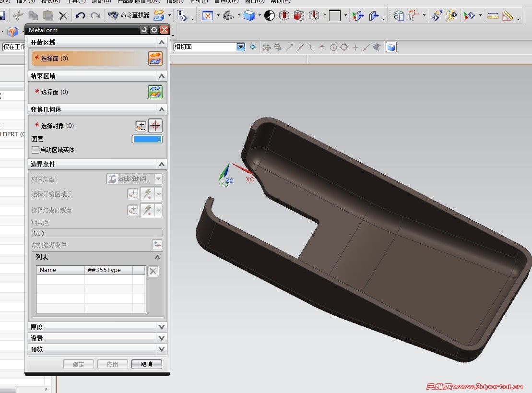Click start region select face icon
The height and width of the screenshot is (393, 532).
pos(155,59)
